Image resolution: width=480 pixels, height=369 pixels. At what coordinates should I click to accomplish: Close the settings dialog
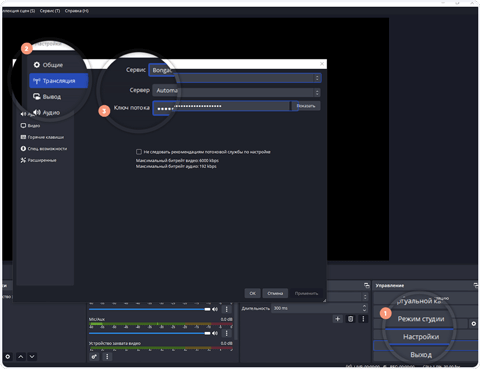point(322,64)
